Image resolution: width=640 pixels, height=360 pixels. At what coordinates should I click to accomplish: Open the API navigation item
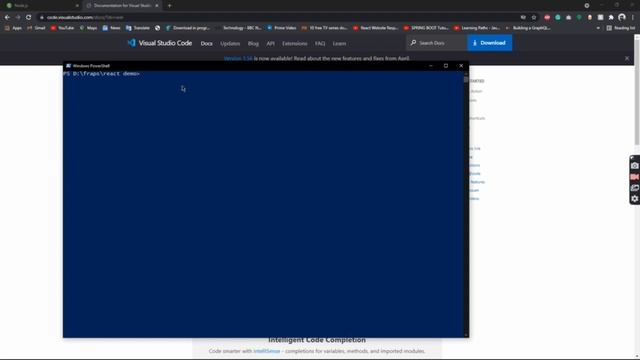(x=270, y=43)
